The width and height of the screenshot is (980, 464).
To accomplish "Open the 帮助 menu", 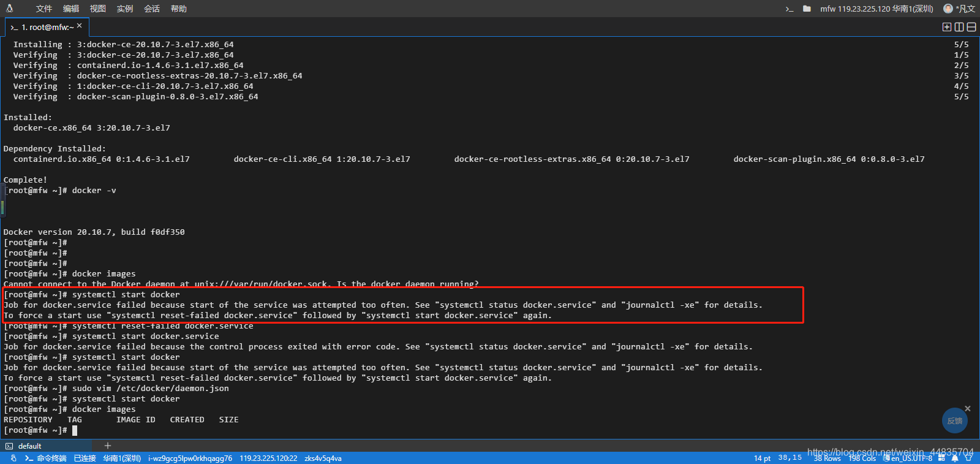I will pyautogui.click(x=178, y=9).
